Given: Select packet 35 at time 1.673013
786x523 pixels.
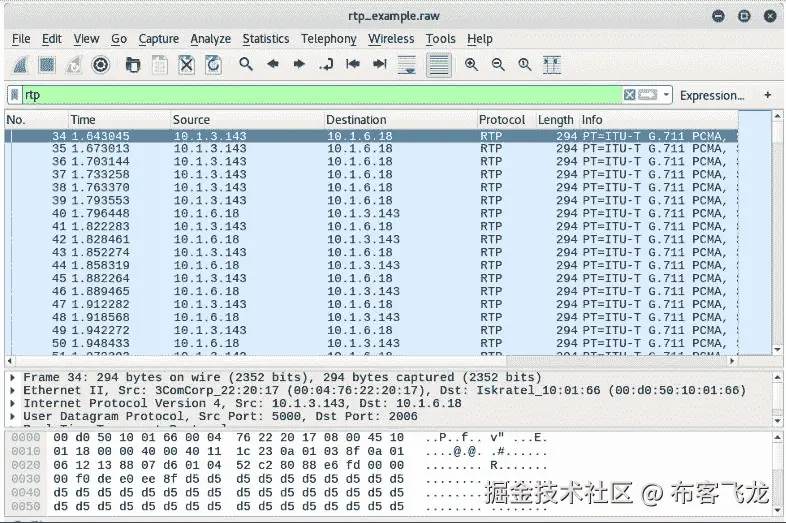Looking at the screenshot, I should (x=371, y=148).
